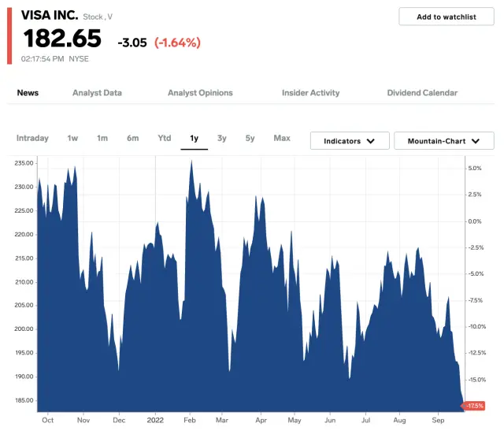View the Insider Activity tab
The image size is (504, 442).
(x=310, y=93)
